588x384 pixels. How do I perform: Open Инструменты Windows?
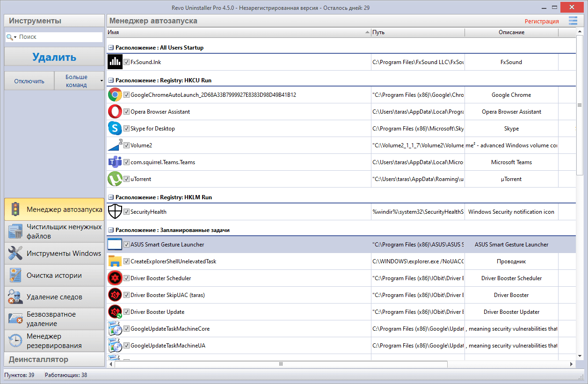[54, 254]
